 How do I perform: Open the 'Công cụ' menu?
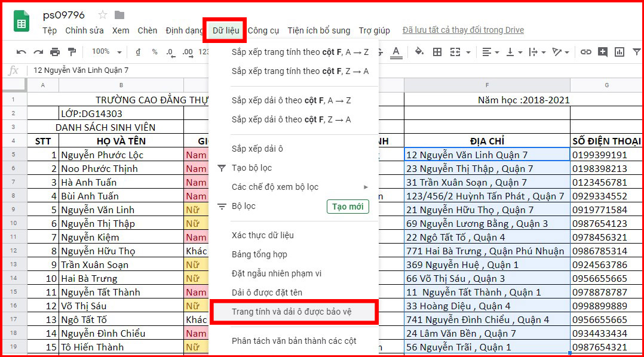263,30
